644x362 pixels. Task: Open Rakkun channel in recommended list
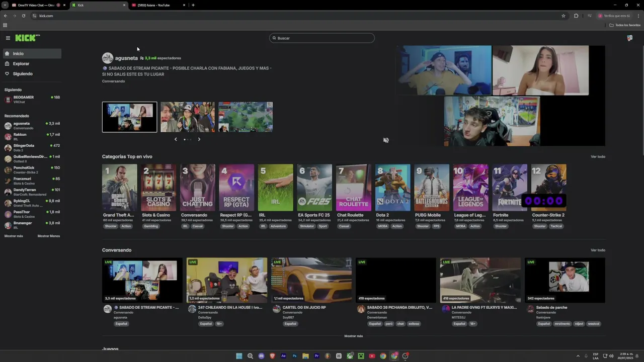[32, 137]
